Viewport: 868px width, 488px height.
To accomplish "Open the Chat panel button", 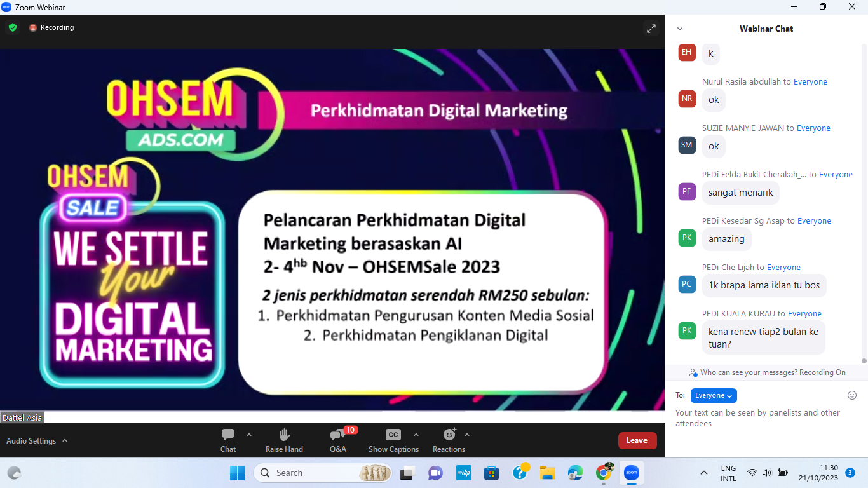I will tap(228, 440).
